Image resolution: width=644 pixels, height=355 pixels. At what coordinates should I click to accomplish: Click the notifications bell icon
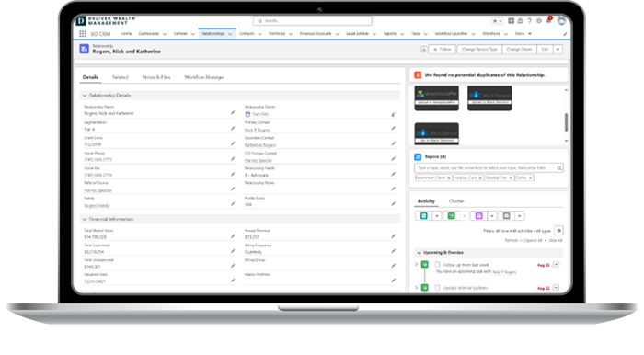pos(548,21)
